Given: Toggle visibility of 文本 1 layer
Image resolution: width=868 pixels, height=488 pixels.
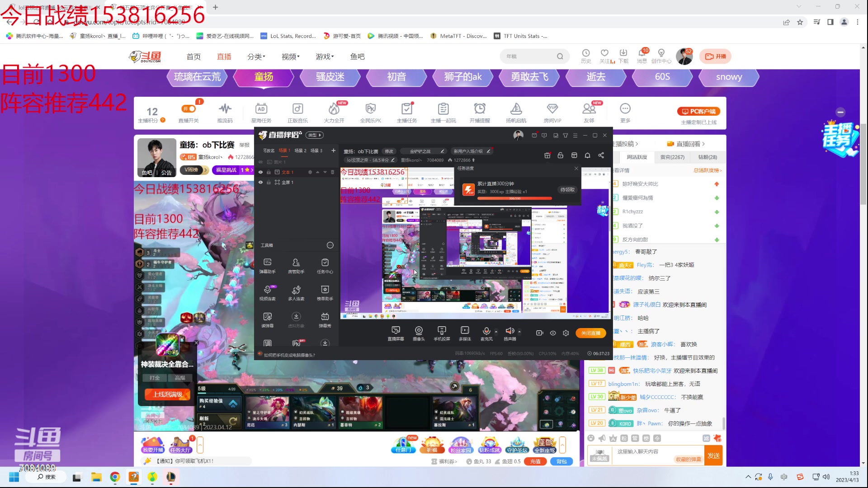Looking at the screenshot, I should click(260, 172).
